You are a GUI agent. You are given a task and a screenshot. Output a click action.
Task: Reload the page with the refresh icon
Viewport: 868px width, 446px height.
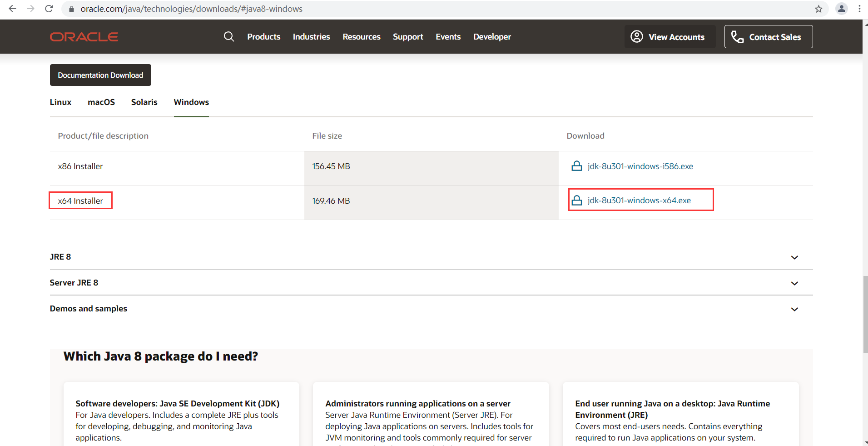point(49,9)
